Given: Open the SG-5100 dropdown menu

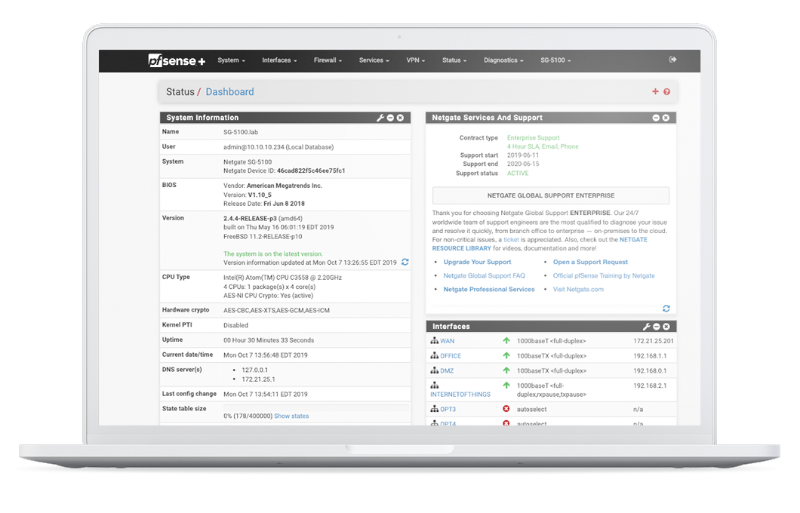Looking at the screenshot, I should [556, 60].
